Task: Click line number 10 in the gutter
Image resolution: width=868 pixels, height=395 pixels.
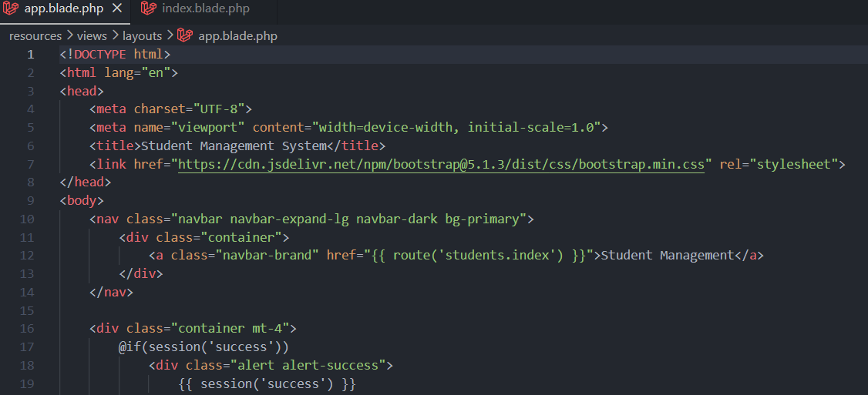Action: (27, 219)
